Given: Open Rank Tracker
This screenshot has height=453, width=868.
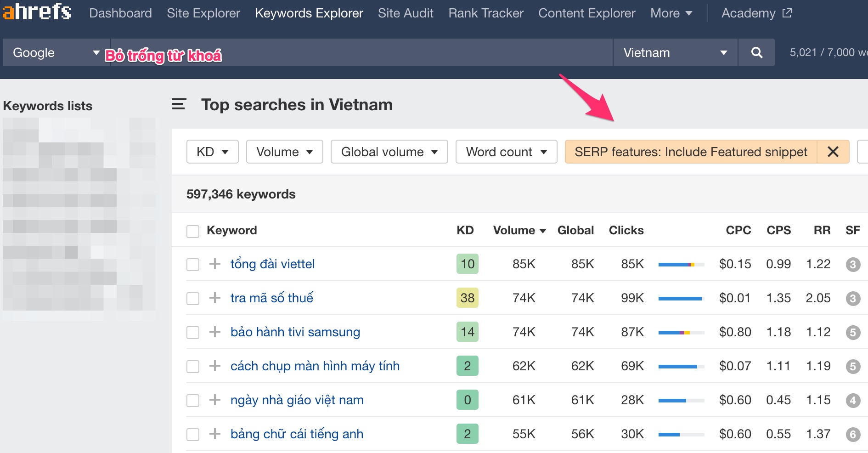Looking at the screenshot, I should (486, 13).
